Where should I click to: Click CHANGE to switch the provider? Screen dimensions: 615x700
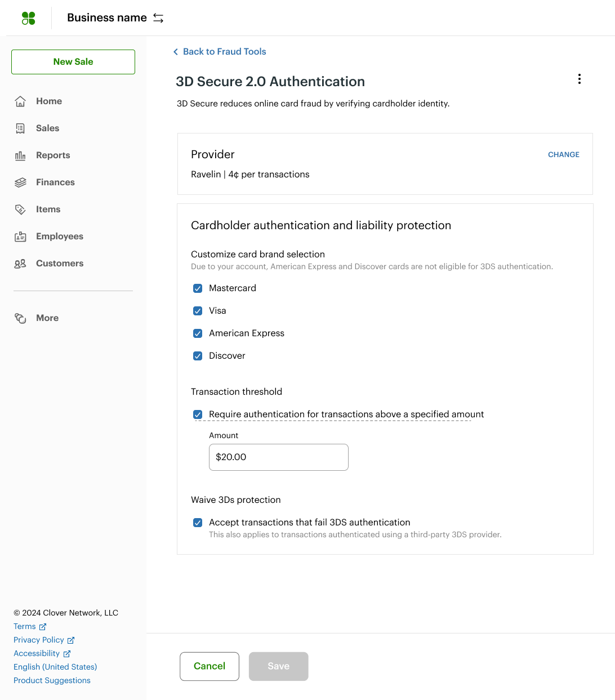563,154
